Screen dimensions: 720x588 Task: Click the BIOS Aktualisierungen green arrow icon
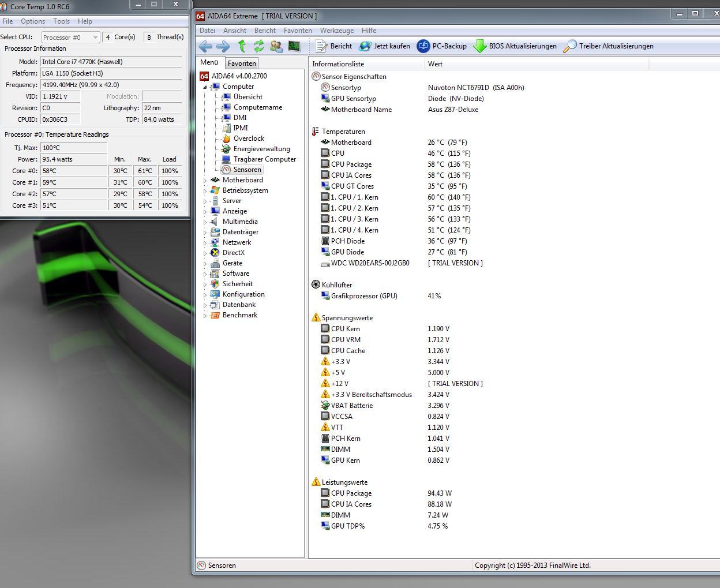tap(480, 46)
